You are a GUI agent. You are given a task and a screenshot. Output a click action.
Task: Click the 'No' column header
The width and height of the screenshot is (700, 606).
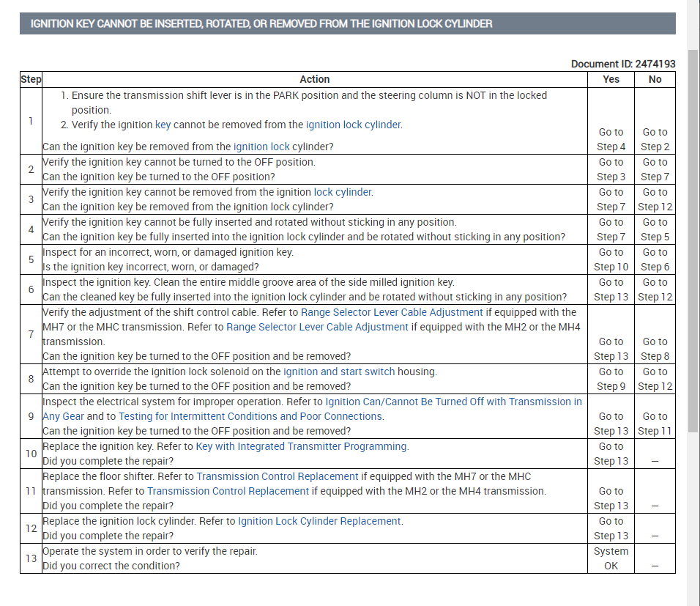tap(655, 80)
